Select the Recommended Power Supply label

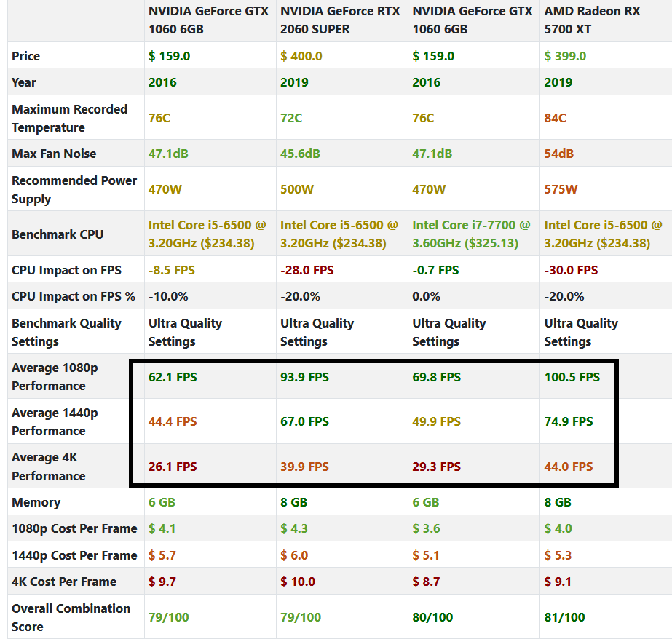(x=74, y=189)
